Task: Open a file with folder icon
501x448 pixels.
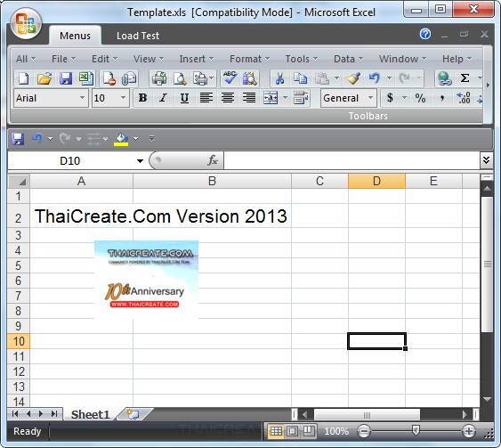Action: click(44, 78)
